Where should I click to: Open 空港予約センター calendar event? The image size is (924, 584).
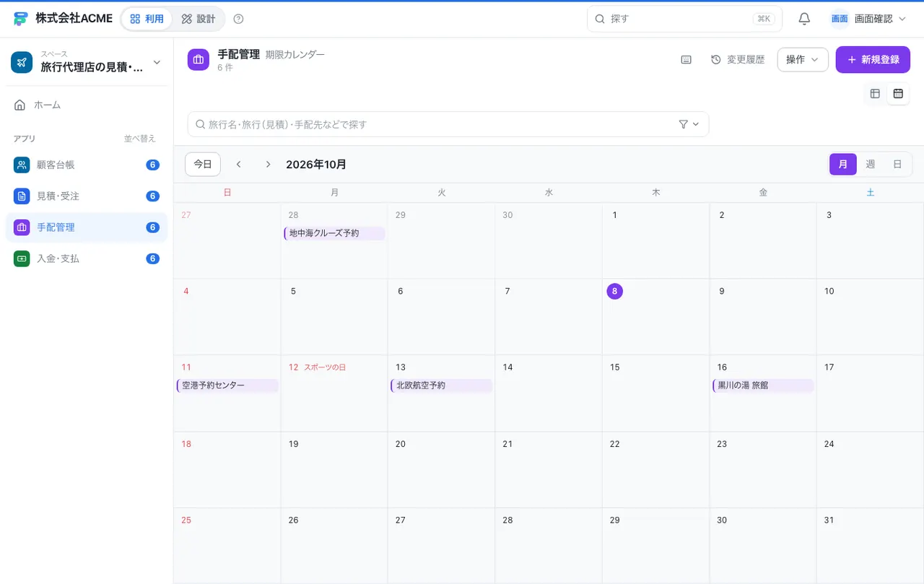click(227, 385)
